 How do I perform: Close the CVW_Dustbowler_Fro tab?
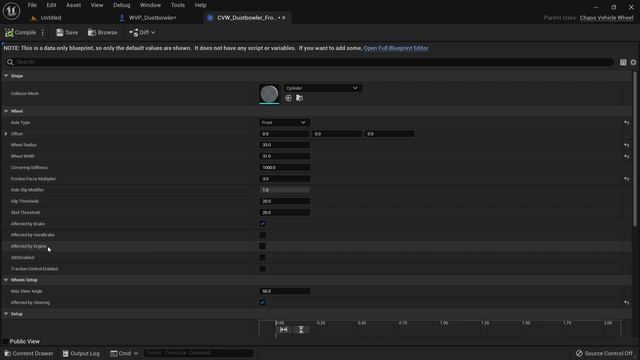(284, 18)
